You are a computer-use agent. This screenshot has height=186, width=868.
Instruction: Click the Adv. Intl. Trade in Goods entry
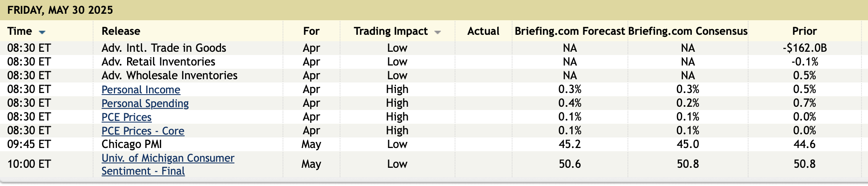pos(164,48)
